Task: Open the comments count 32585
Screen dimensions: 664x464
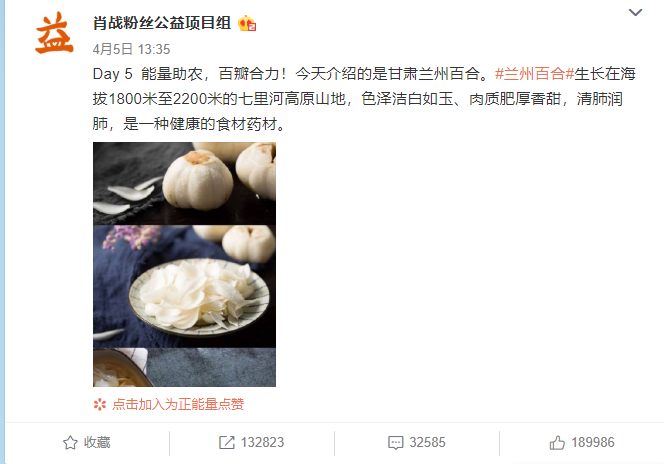Action: point(427,443)
